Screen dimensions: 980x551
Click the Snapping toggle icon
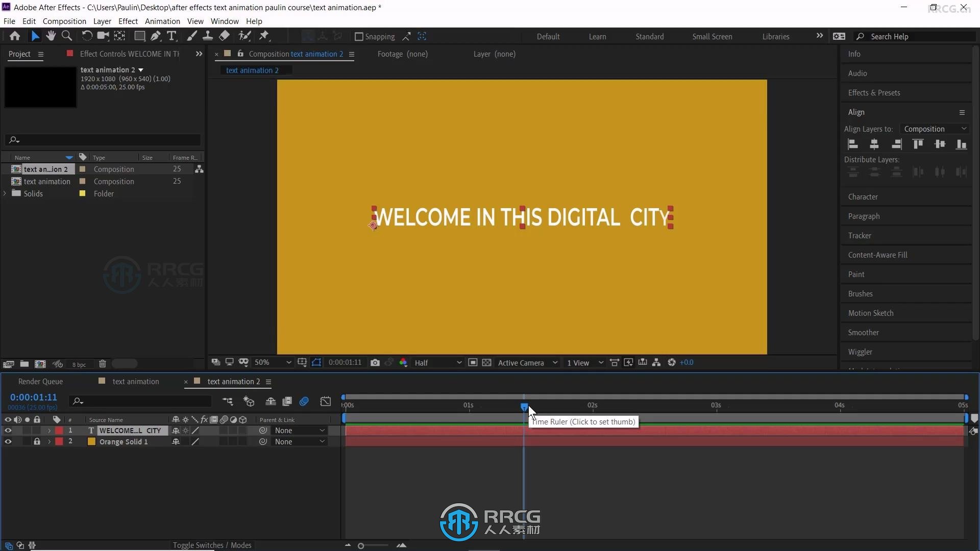(x=359, y=36)
